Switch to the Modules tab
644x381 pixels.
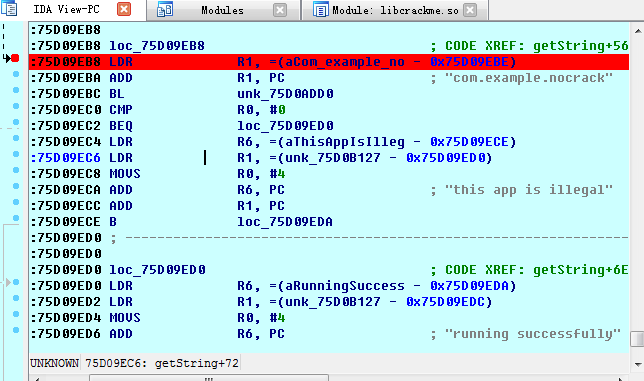click(x=222, y=10)
